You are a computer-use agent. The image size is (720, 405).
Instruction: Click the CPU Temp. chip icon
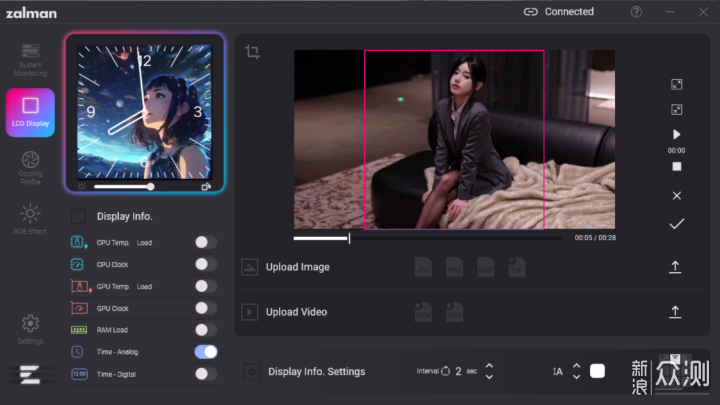point(79,242)
